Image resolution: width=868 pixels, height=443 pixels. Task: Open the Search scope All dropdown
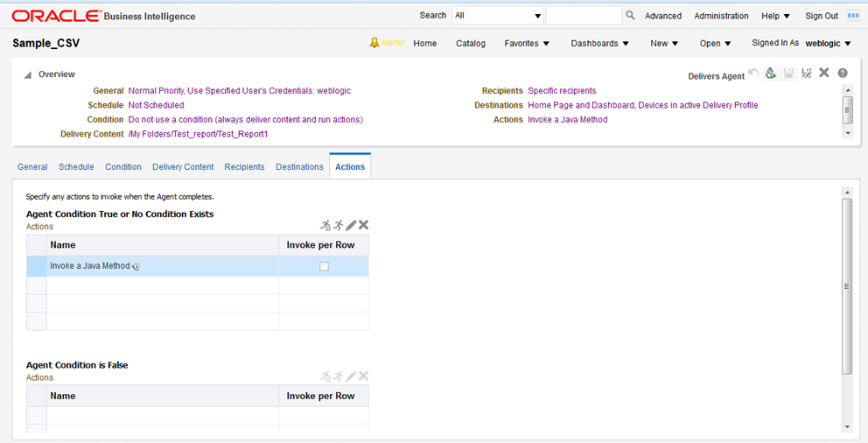tap(498, 16)
